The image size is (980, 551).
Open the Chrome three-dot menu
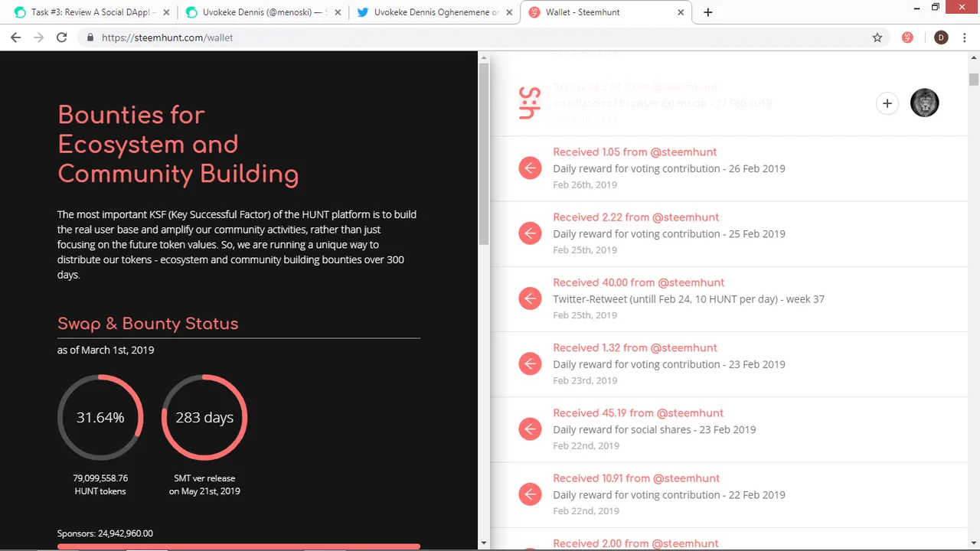point(964,37)
